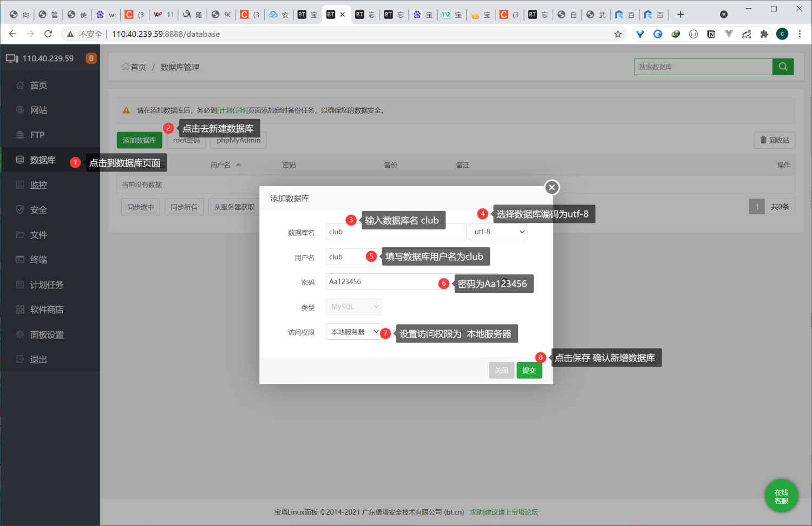Image resolution: width=812 pixels, height=526 pixels.
Task: Open the 网站 websites sidebar item
Action: coord(38,110)
